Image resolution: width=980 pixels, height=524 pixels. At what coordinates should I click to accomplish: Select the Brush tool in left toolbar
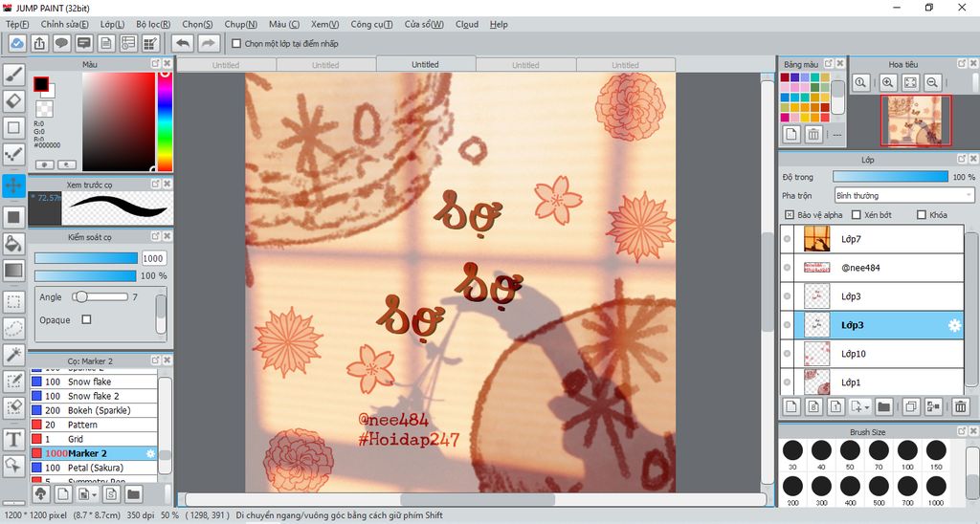pyautogui.click(x=13, y=75)
